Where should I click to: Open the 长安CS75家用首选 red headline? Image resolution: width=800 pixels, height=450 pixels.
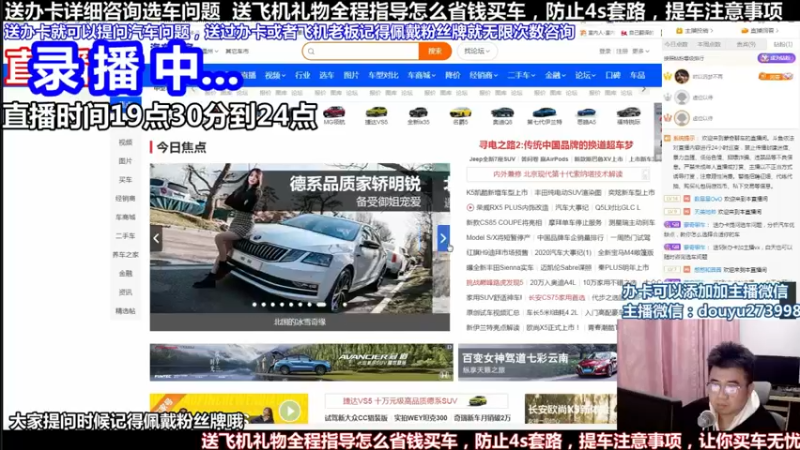click(x=557, y=297)
